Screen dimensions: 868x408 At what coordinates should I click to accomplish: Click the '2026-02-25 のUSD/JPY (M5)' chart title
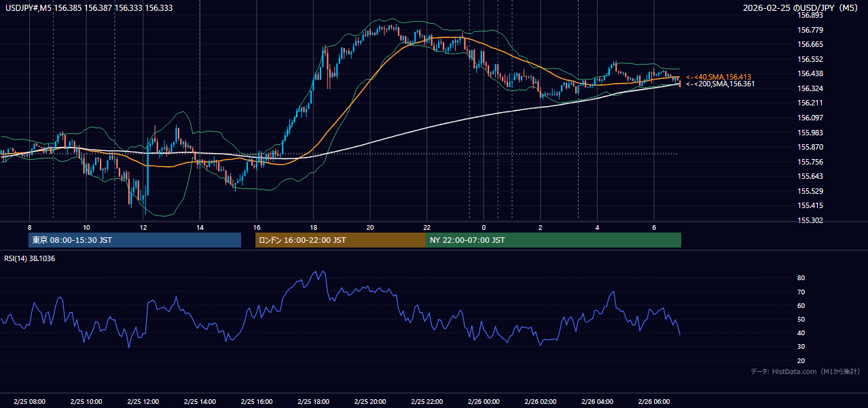(801, 8)
